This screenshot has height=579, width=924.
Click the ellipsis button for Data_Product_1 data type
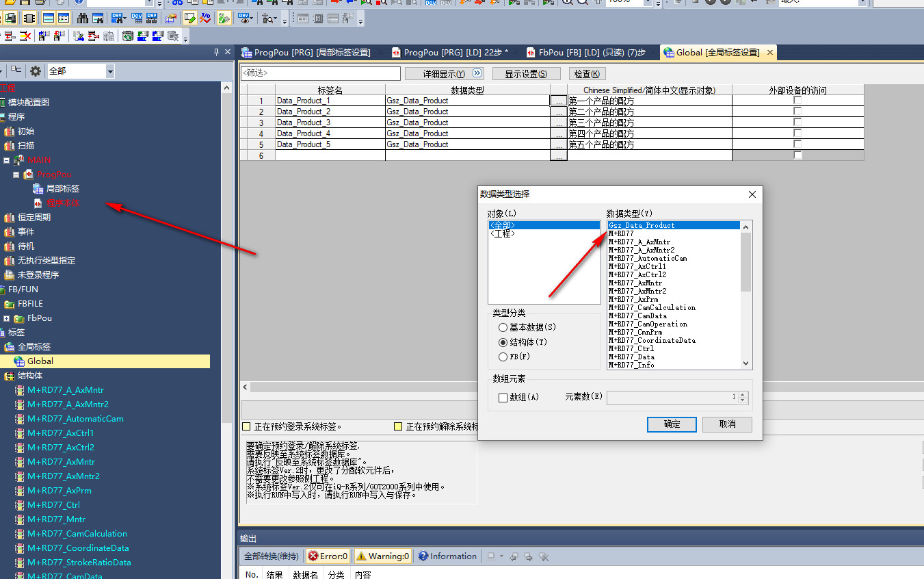coord(559,101)
